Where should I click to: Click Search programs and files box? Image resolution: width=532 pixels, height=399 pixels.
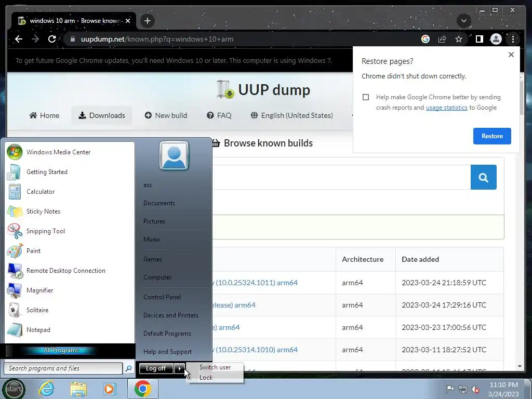point(63,368)
